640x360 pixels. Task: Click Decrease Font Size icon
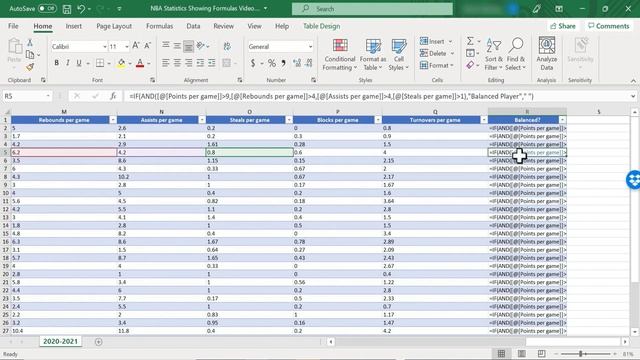click(147, 46)
